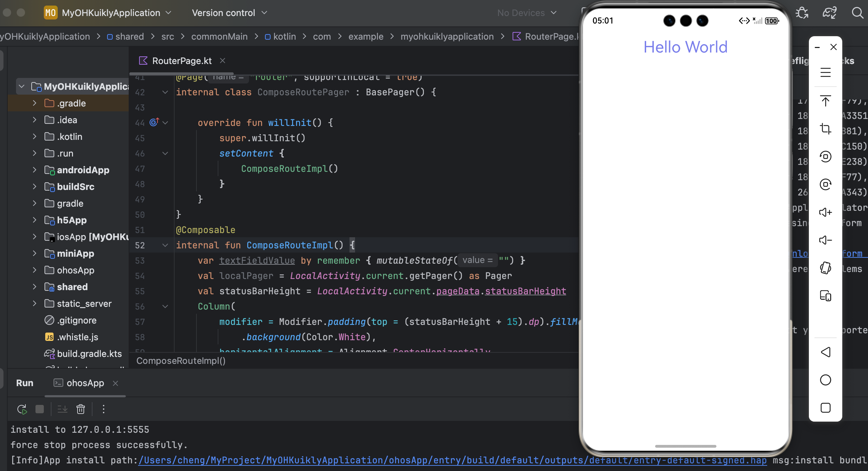Toggle scroll to end in Run console
The image size is (868, 471).
[x=63, y=409]
